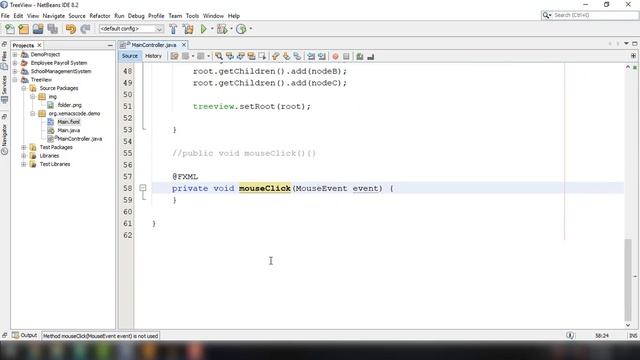Click the Find Next Occurrence icon
This screenshot has height=360, width=640.
(x=240, y=56)
